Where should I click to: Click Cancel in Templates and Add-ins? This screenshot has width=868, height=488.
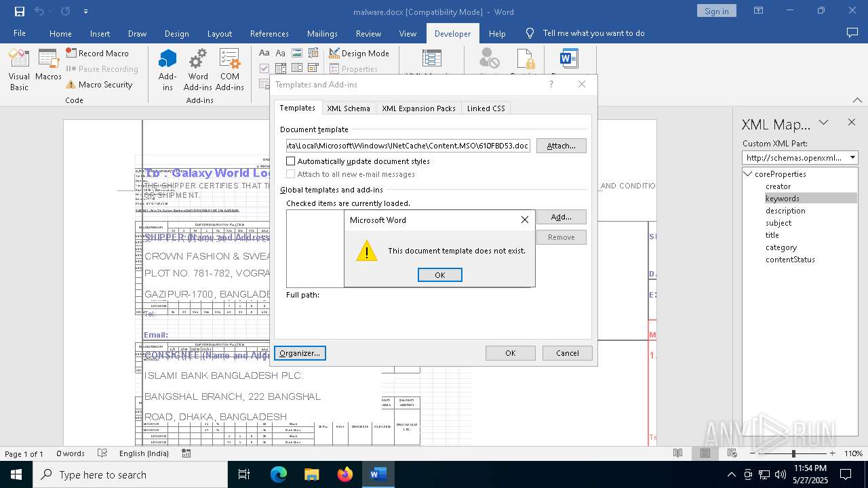coord(568,353)
